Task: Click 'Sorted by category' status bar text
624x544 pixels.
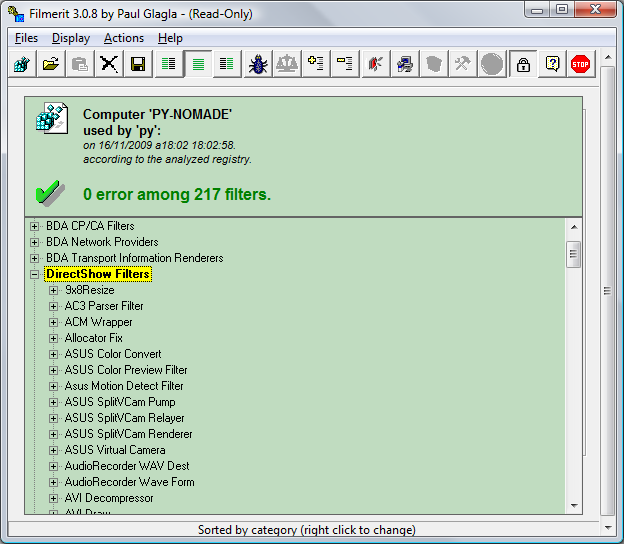Action: click(307, 530)
